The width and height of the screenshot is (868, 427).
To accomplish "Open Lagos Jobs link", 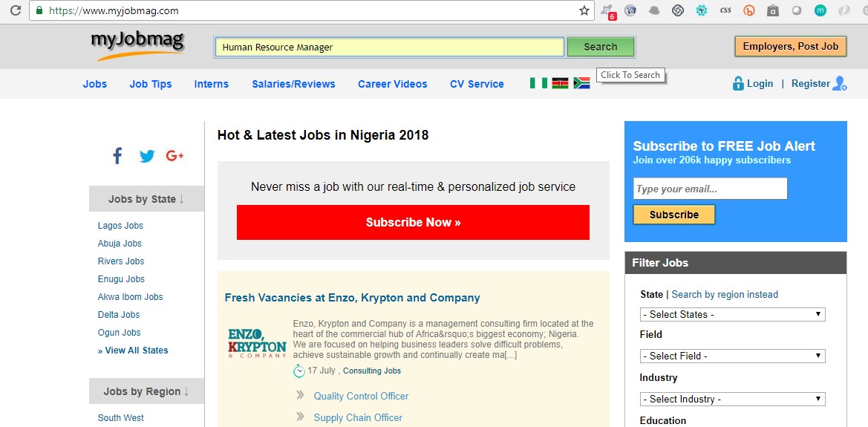I will tap(120, 226).
